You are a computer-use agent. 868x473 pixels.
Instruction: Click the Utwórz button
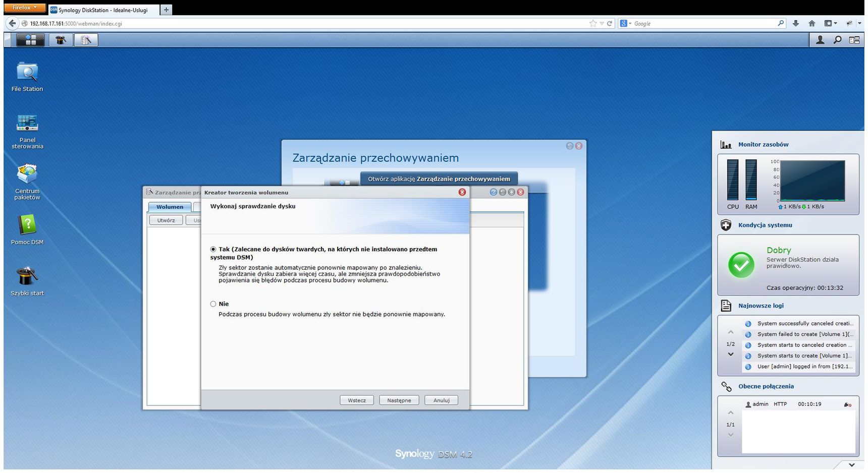(x=166, y=220)
